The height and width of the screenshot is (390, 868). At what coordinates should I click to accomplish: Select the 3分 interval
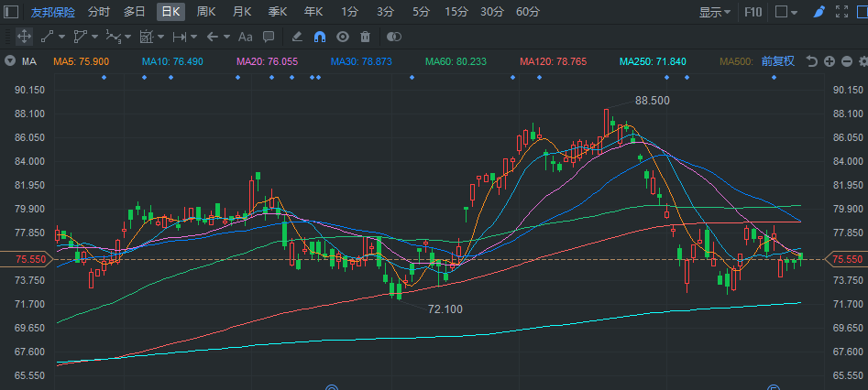(x=385, y=12)
